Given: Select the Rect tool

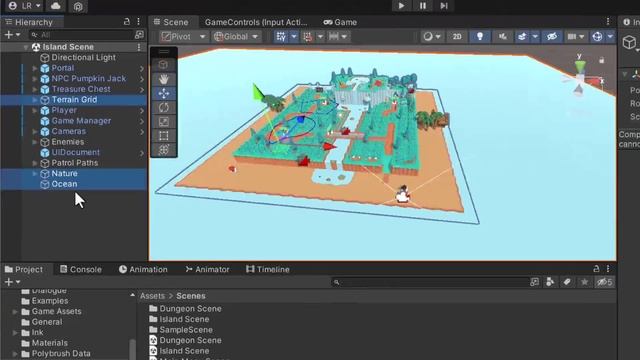Looking at the screenshot, I should pyautogui.click(x=164, y=136).
